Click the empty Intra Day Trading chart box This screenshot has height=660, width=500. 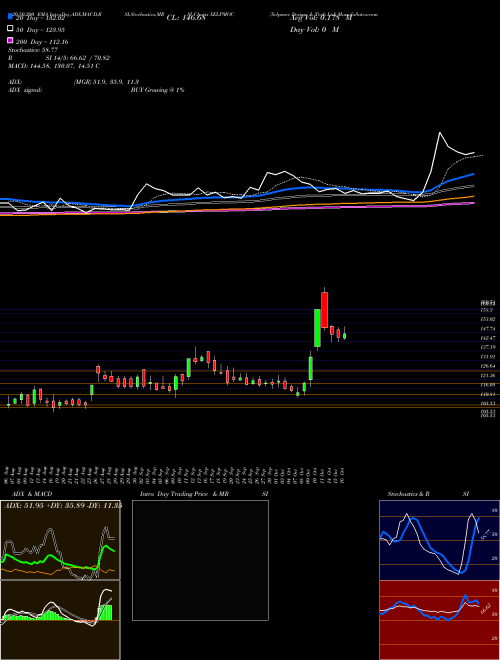coord(200,560)
